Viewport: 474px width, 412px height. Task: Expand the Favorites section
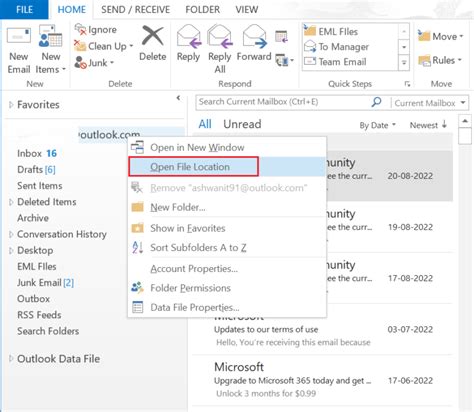11,105
